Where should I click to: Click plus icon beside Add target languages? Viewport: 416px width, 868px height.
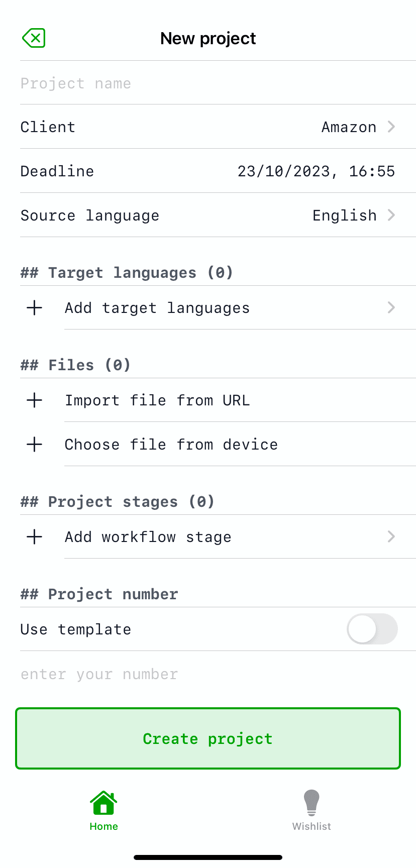coord(34,308)
